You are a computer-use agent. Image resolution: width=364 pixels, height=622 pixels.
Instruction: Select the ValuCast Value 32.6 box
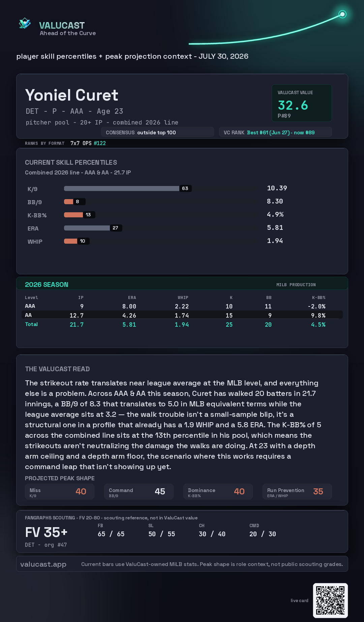point(302,103)
